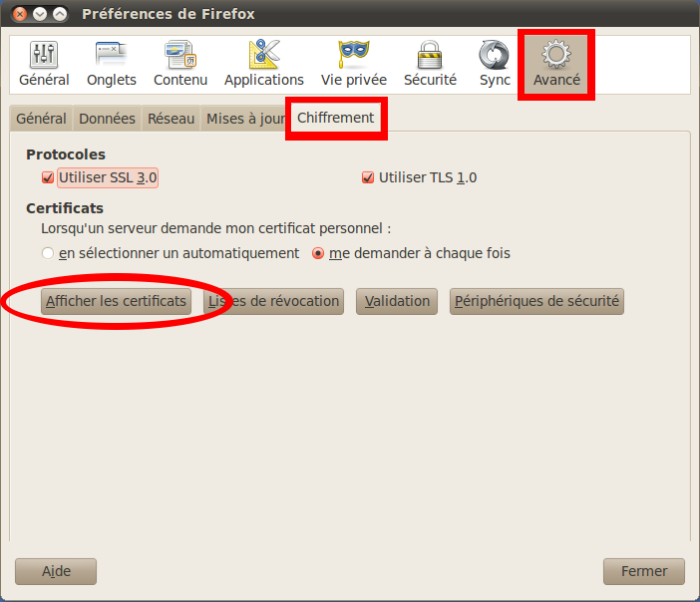
Task: Open the Vie privée mask icon pane
Action: point(354,64)
